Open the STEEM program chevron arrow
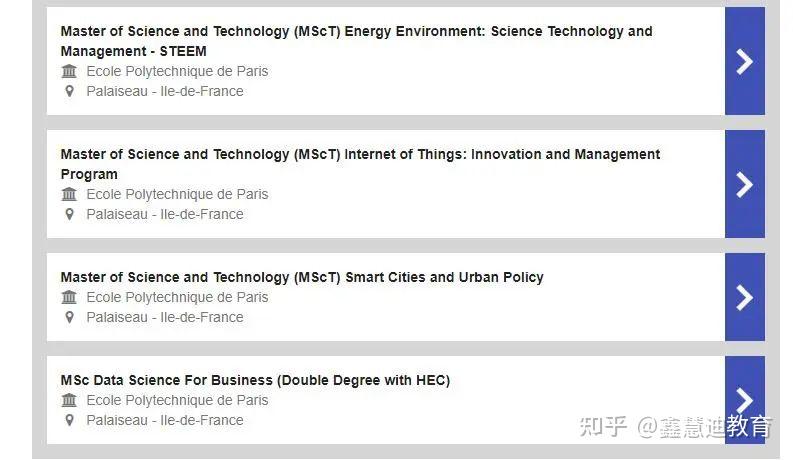 [x=744, y=61]
